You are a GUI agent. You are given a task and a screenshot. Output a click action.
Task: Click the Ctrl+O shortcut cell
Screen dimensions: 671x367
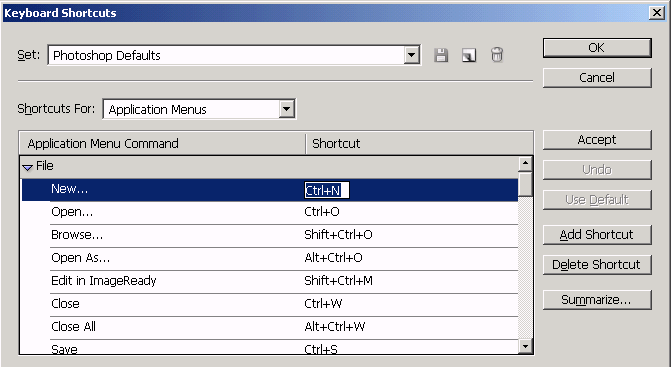pyautogui.click(x=322, y=212)
